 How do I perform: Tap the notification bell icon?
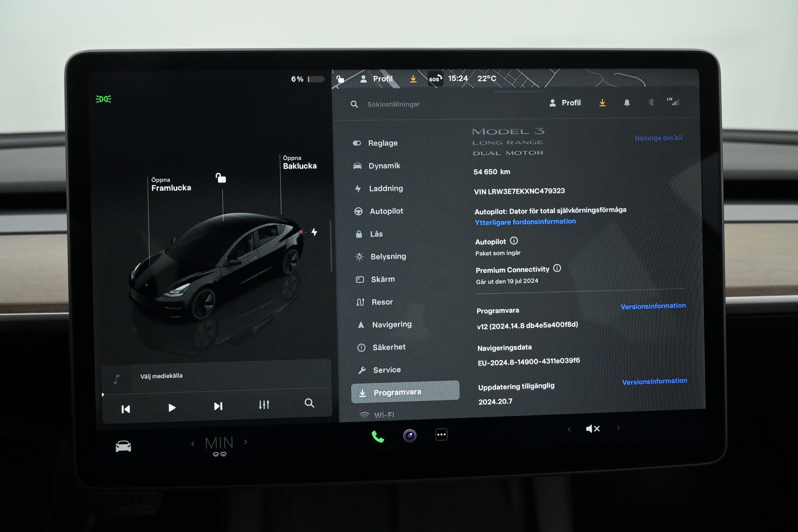tap(627, 102)
